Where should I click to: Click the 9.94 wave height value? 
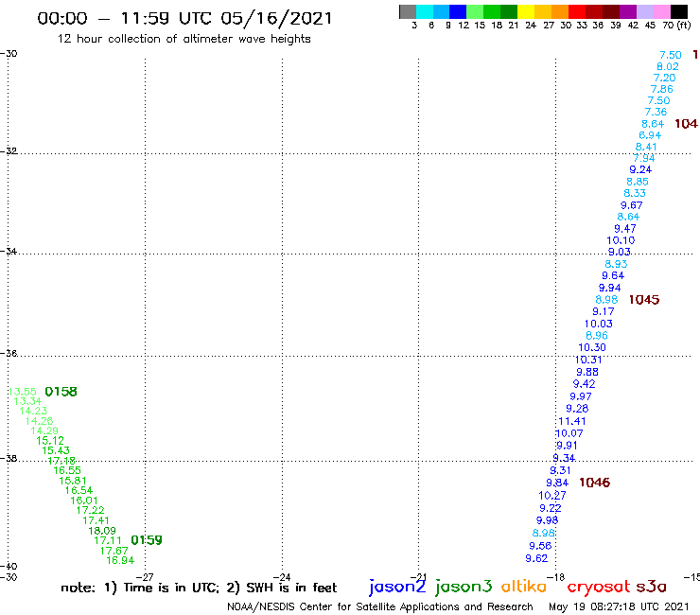610,288
